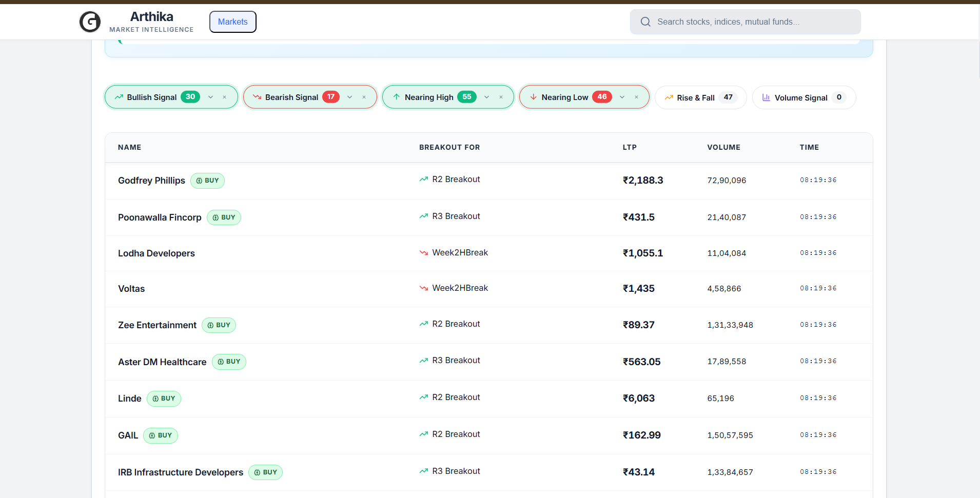Click the up arrow icon on Nearing High chip
Image resolution: width=980 pixels, height=498 pixels.
(x=396, y=96)
